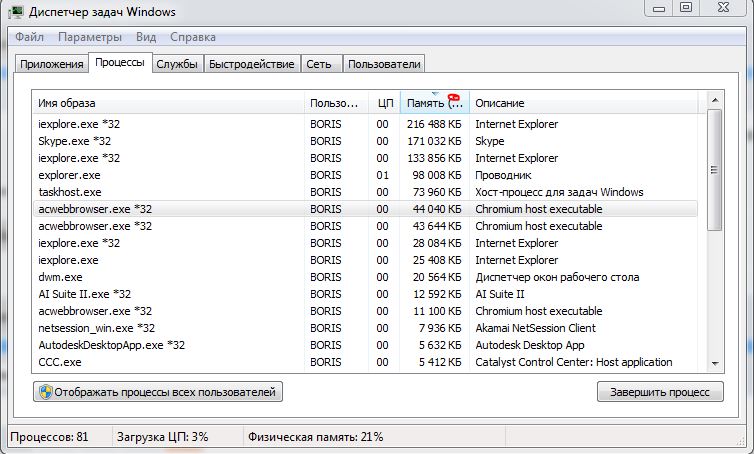Select iexplore.exe using 133 856 КБ
Viewport: 754px width, 454px height.
click(x=365, y=158)
